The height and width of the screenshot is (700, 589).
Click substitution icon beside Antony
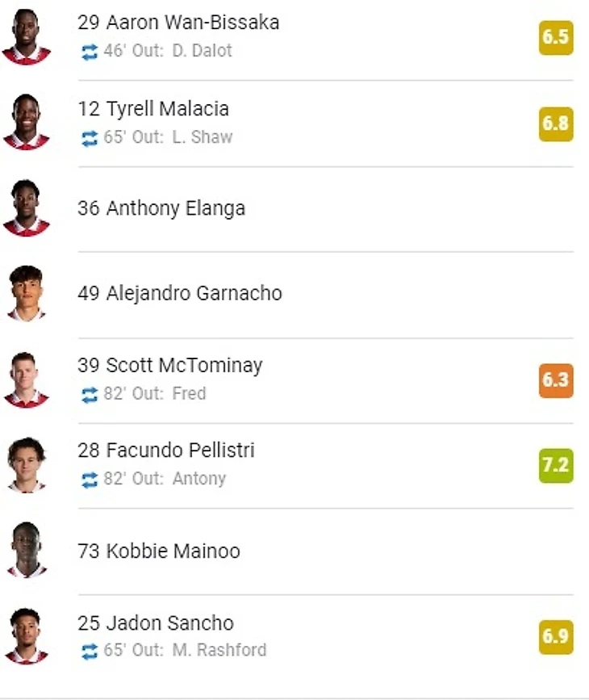[x=89, y=480]
